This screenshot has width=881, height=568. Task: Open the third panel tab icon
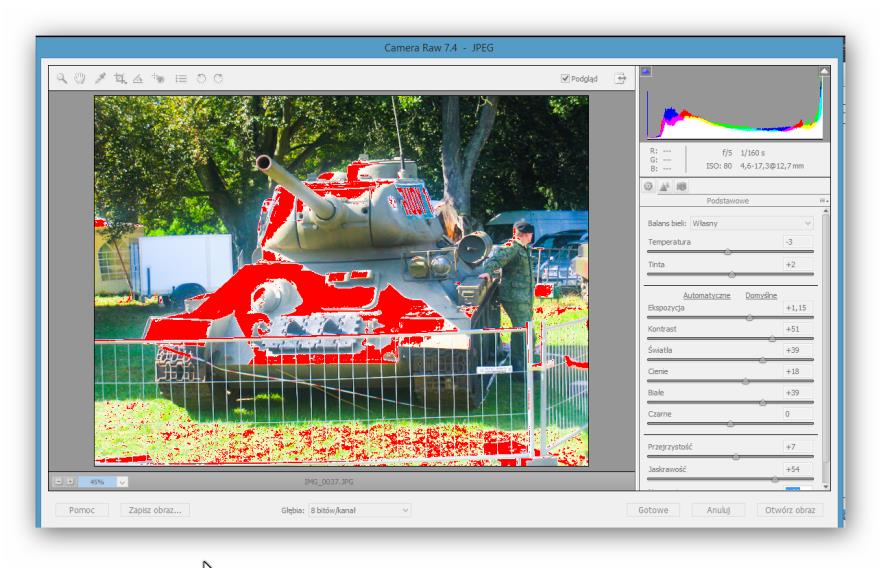[682, 187]
